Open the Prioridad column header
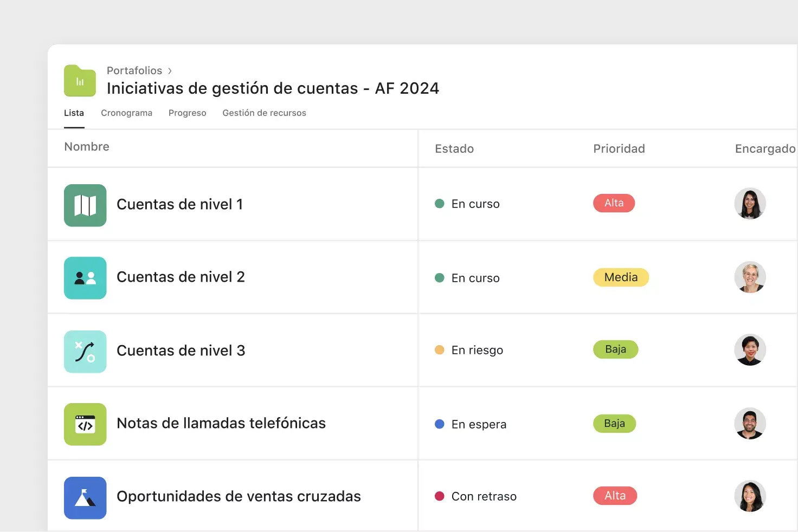798x532 pixels. click(x=619, y=148)
